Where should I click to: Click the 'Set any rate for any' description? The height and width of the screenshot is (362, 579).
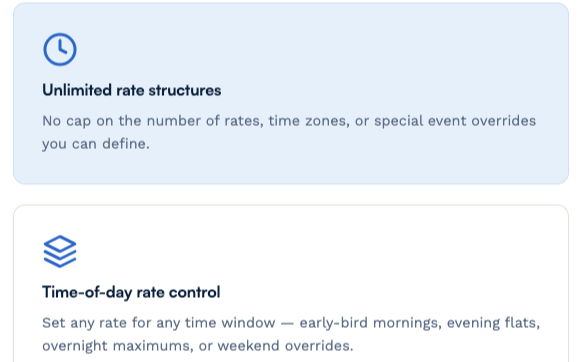coord(291,334)
